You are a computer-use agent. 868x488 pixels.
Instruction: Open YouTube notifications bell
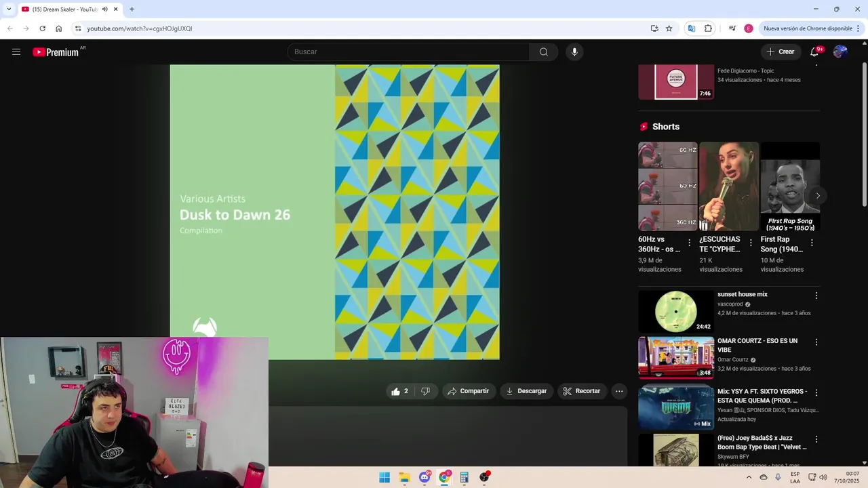(x=815, y=52)
